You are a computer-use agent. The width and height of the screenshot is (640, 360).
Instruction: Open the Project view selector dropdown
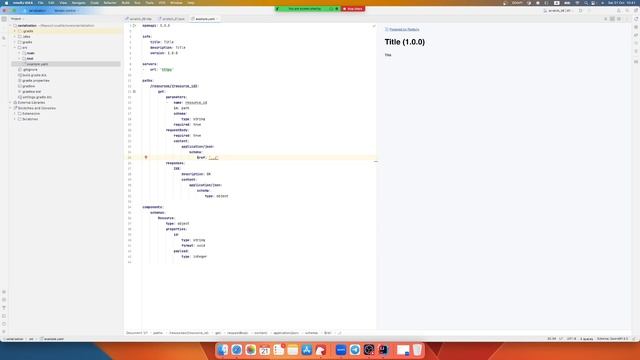(x=17, y=19)
